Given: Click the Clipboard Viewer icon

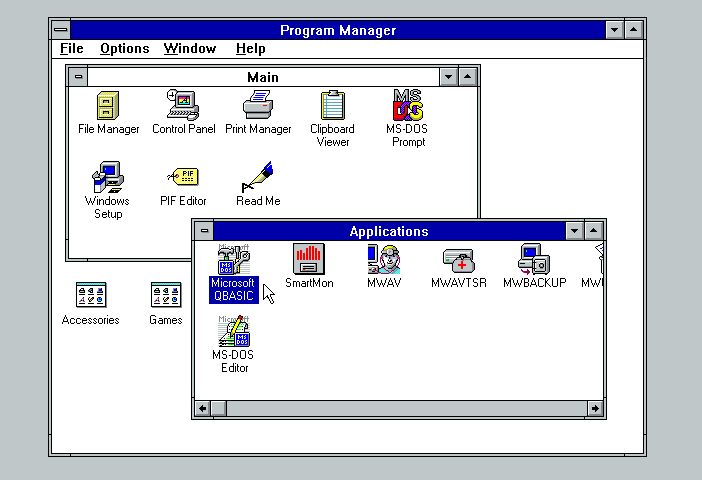Looking at the screenshot, I should [333, 105].
